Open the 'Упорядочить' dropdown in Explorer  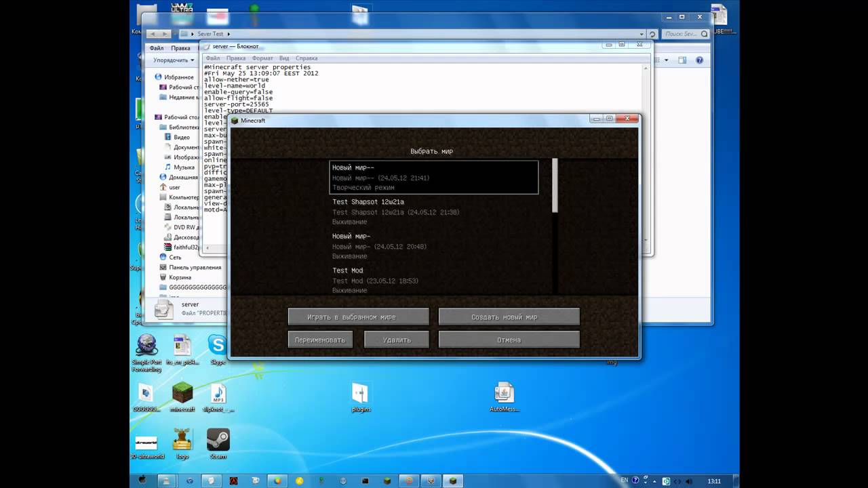(x=172, y=60)
